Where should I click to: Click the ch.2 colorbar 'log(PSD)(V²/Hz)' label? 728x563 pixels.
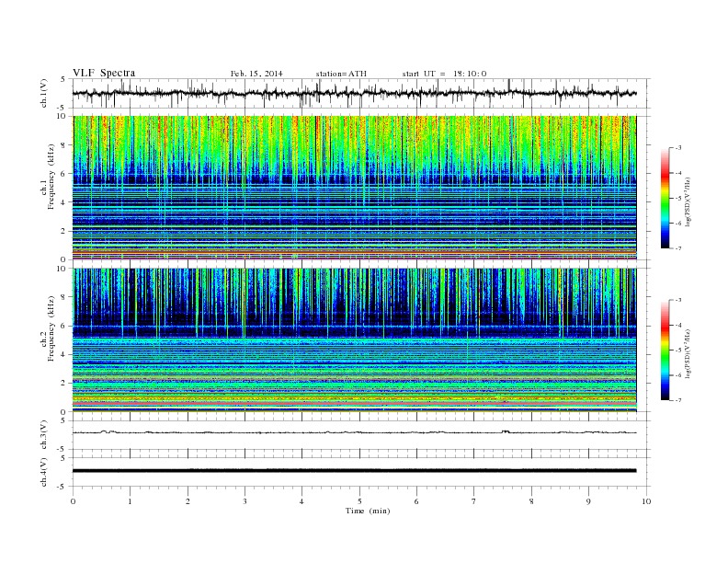coord(688,353)
